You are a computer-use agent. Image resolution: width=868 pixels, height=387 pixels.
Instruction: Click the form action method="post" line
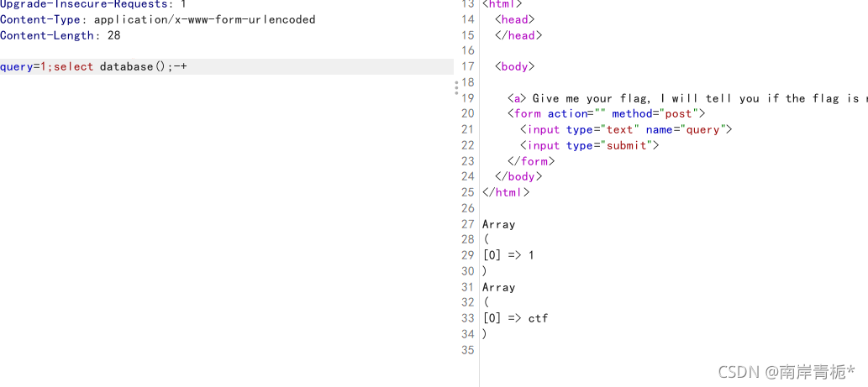(x=607, y=114)
